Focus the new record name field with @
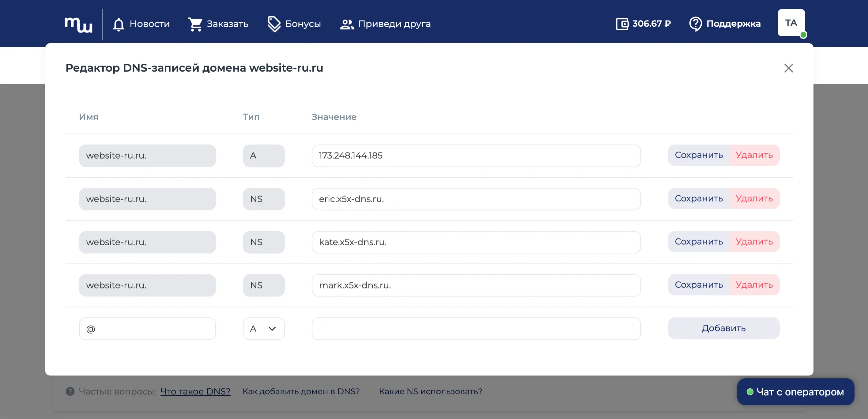868x419 pixels. [147, 329]
